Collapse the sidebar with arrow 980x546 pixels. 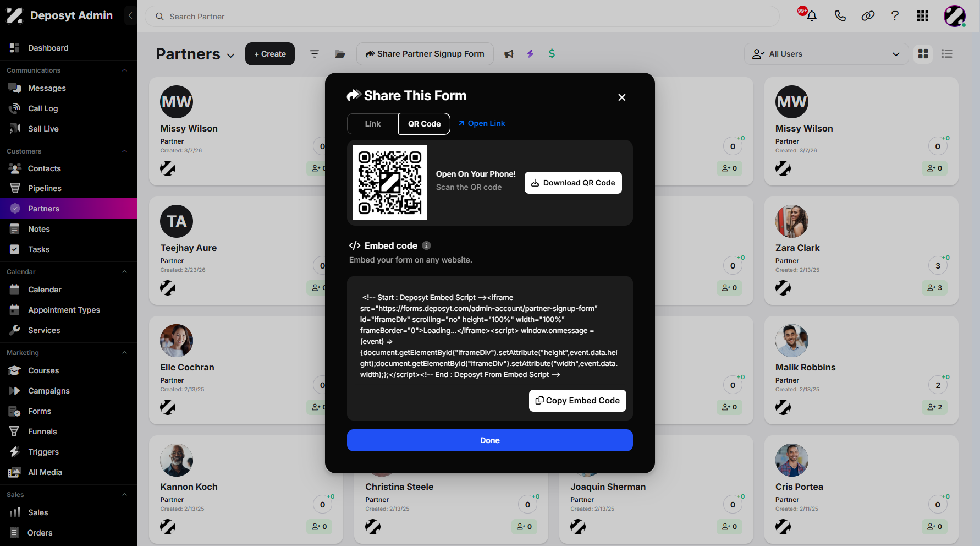(130, 15)
